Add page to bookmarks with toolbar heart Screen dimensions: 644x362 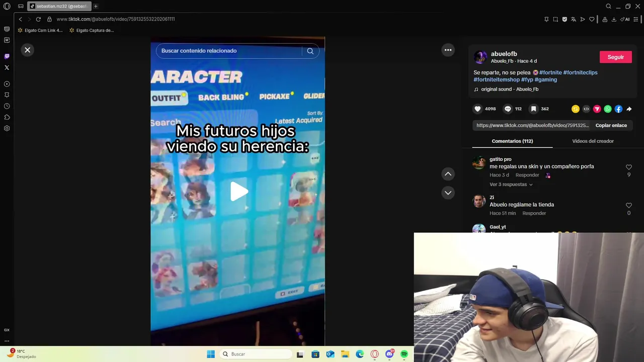pos(592,20)
